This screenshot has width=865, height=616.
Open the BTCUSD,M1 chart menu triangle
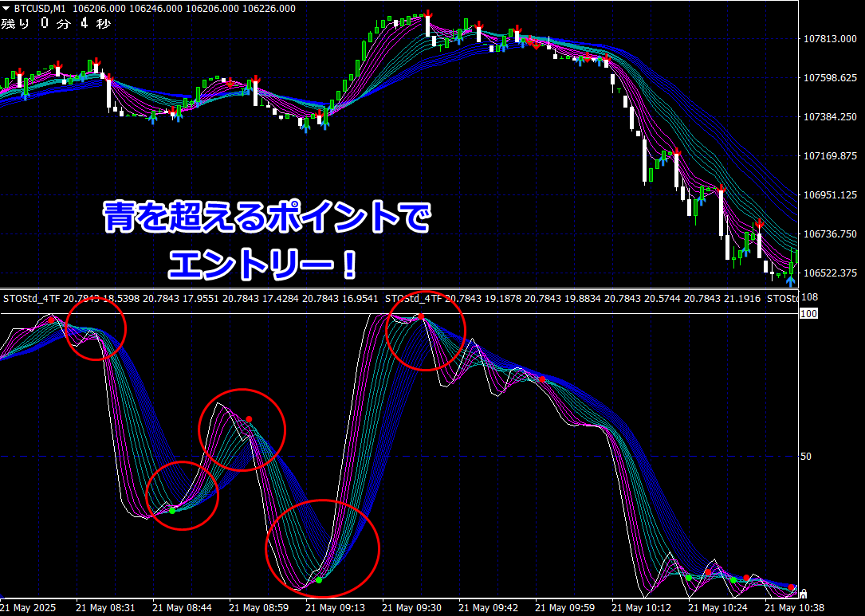(6, 9)
